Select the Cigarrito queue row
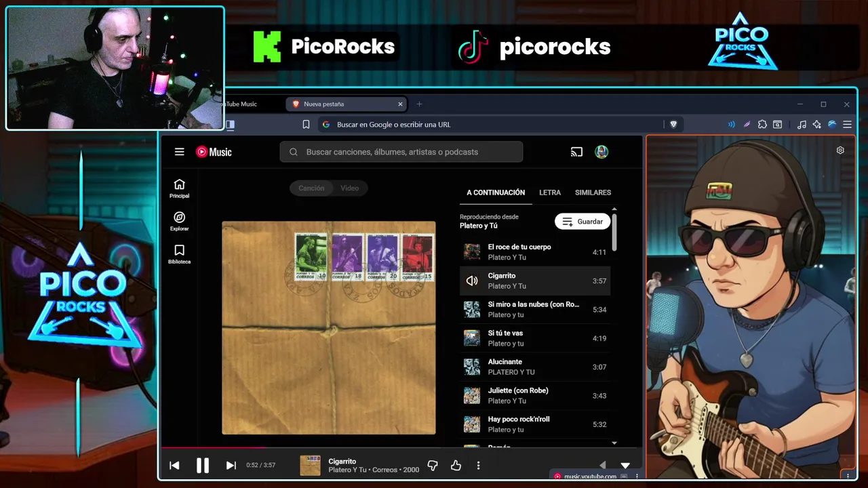 coord(535,281)
